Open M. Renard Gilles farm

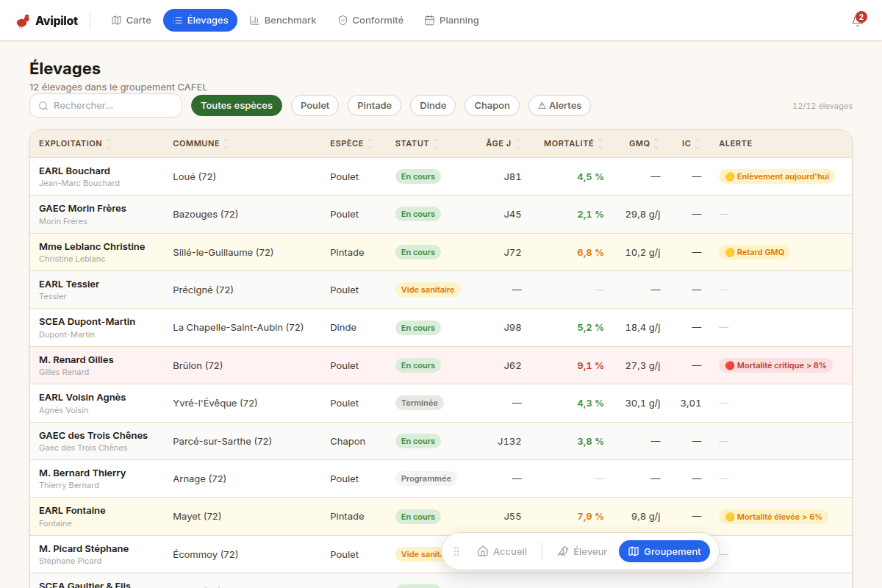pos(441,365)
